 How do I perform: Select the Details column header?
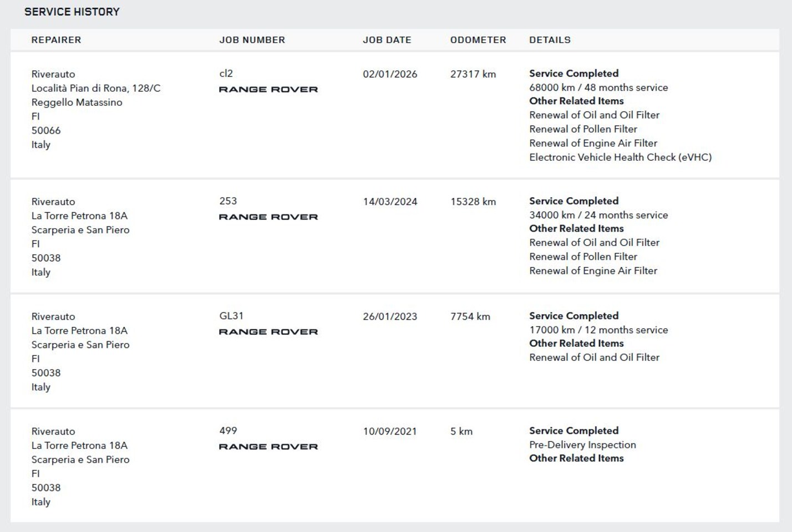[550, 40]
